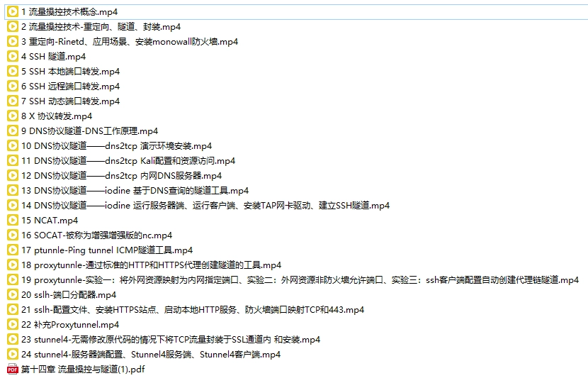This screenshot has height=383, width=588.
Task: Select file name 20 sslh-端口分配器.mp4
Action: coord(69,295)
